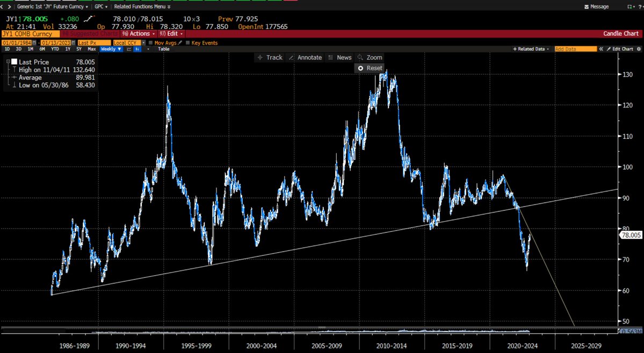Open chart settings gear icon
Image resolution: width=644 pixels, height=353 pixels.
(639, 49)
